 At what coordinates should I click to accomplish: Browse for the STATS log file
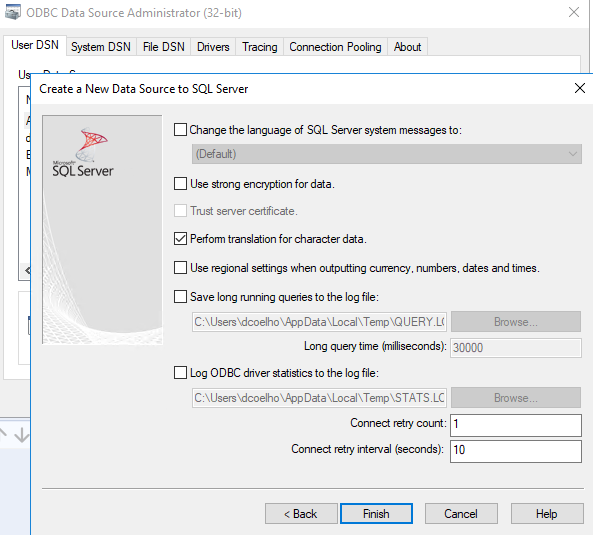pos(516,397)
